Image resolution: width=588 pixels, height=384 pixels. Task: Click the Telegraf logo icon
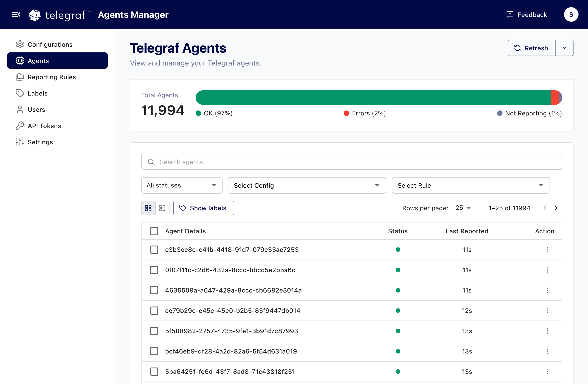click(35, 15)
